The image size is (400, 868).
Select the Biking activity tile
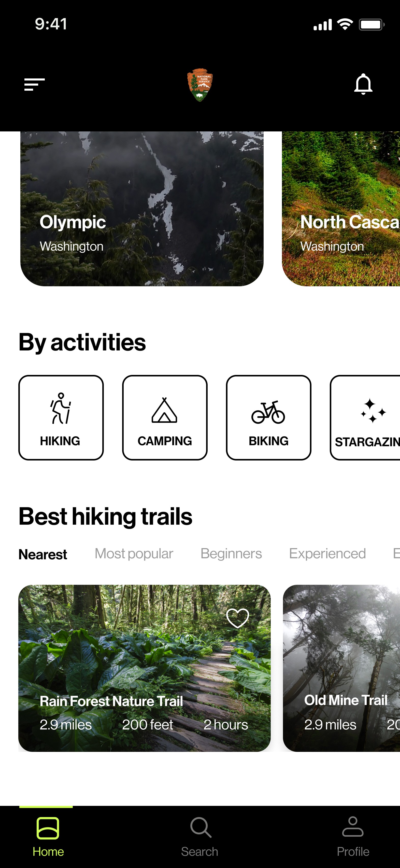coord(268,417)
